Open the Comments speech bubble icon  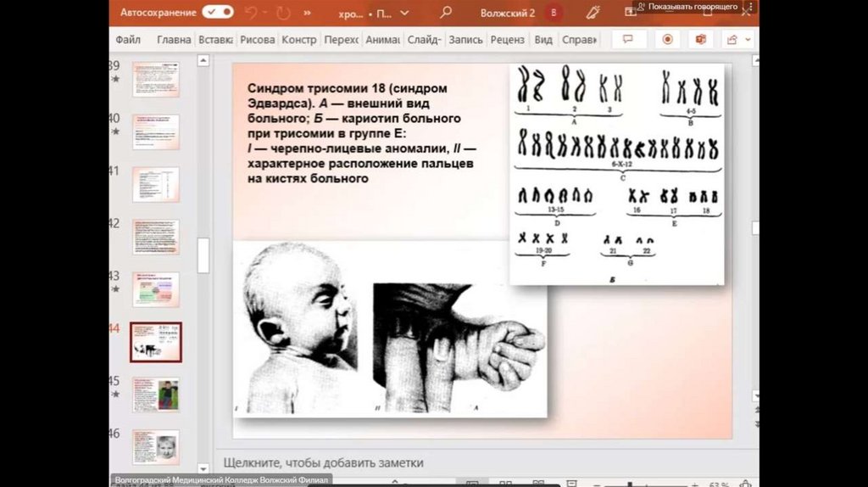tap(629, 40)
